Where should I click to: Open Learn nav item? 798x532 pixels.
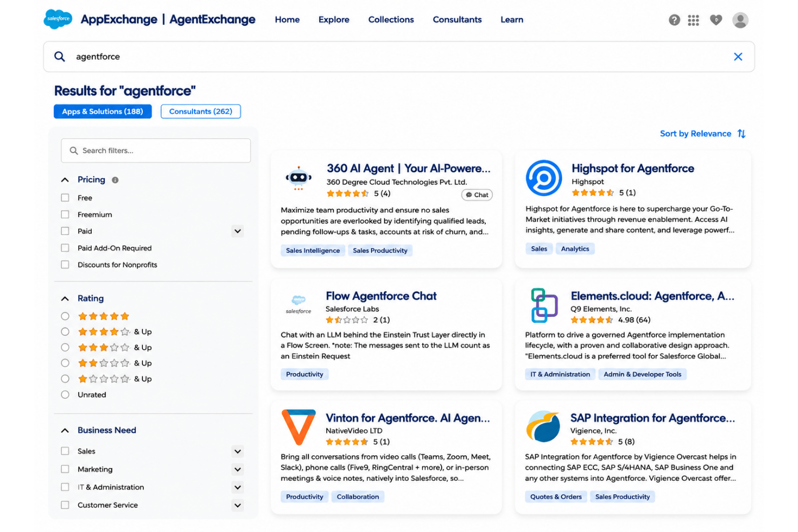pyautogui.click(x=512, y=19)
